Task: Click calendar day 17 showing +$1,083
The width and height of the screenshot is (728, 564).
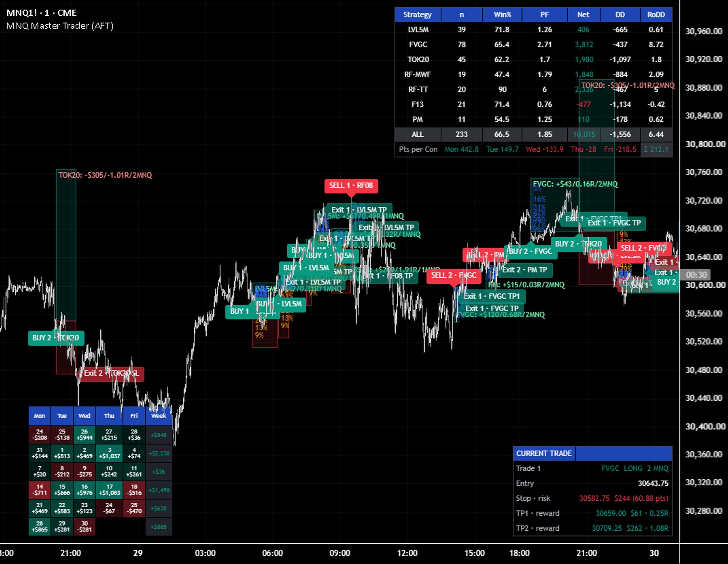Action: click(109, 490)
